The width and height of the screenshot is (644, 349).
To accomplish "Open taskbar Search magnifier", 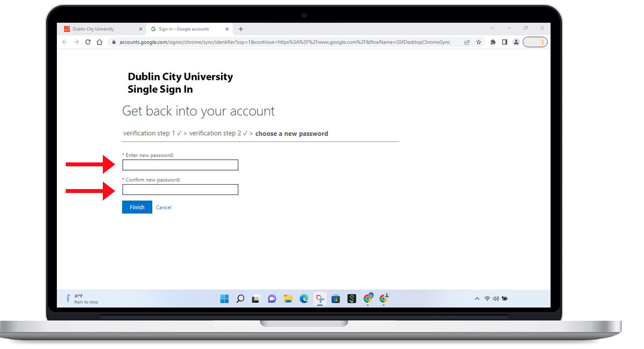I will (240, 299).
